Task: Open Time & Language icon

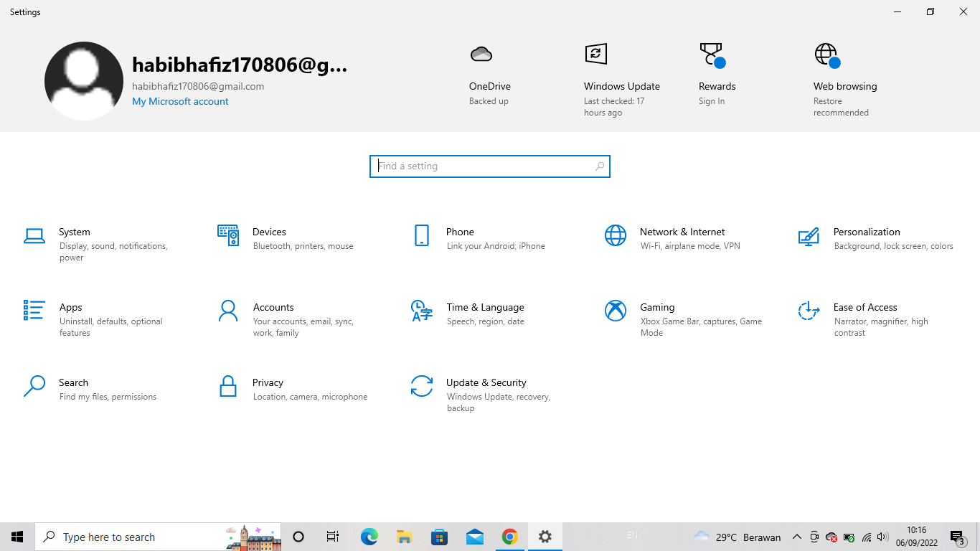Action: point(422,311)
